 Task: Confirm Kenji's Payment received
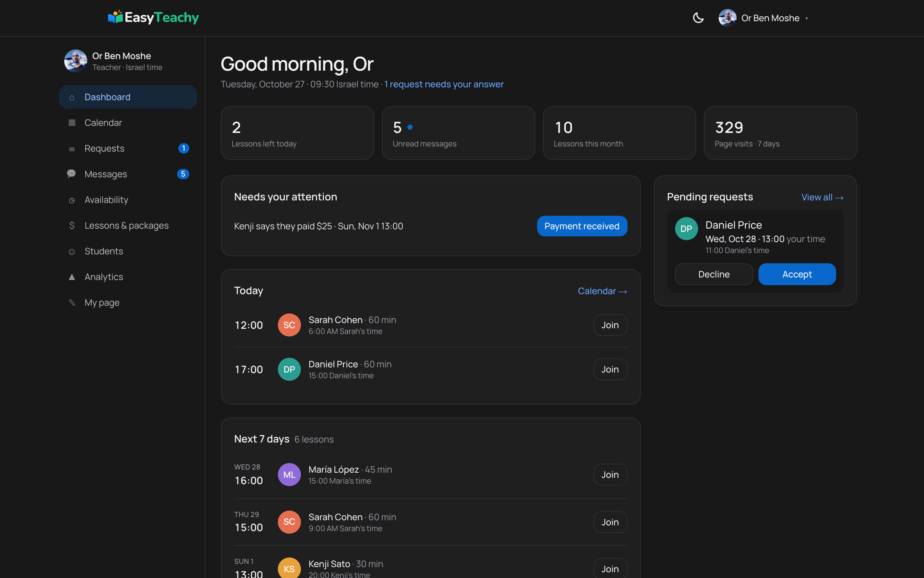click(x=582, y=226)
